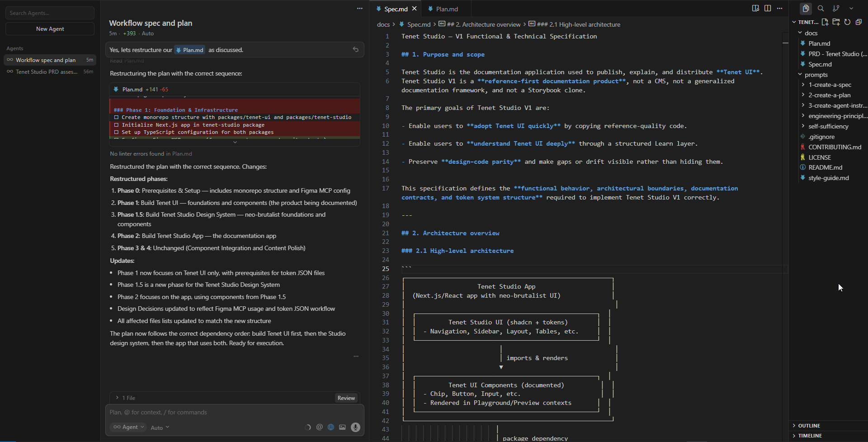
Task: Expand the Plan.md diff with the down chevron
Action: click(235, 143)
